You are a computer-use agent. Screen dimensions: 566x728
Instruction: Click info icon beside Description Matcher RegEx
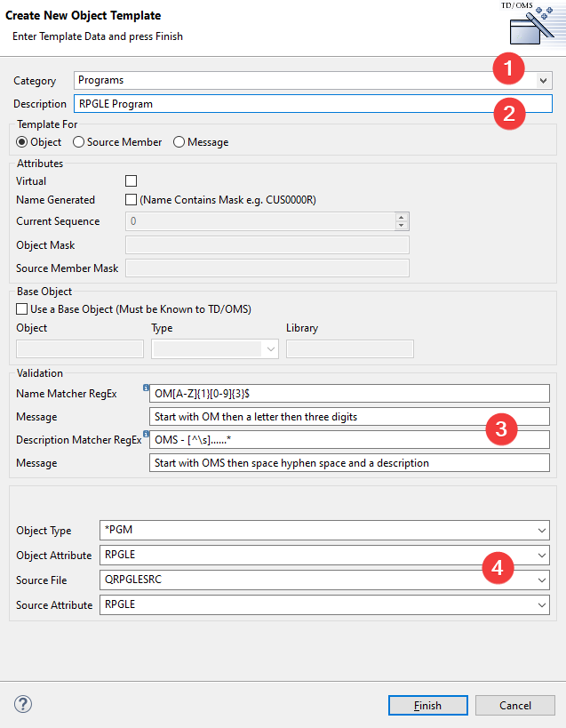point(145,435)
